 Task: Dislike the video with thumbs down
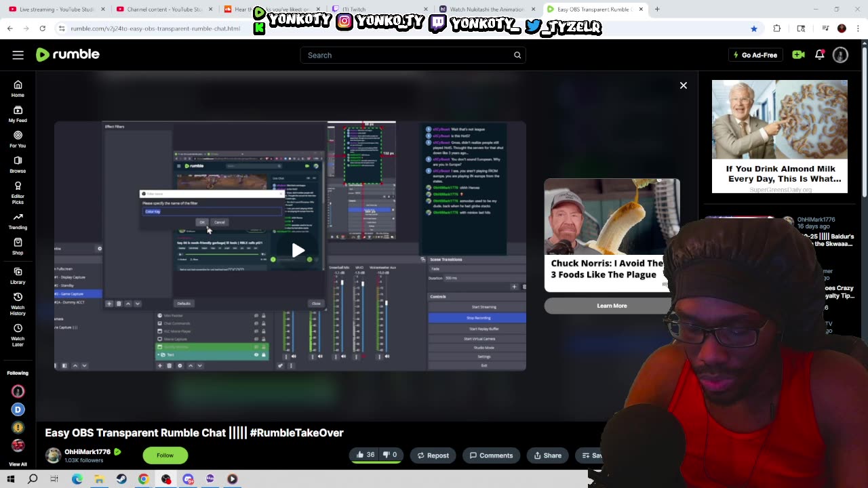390,455
